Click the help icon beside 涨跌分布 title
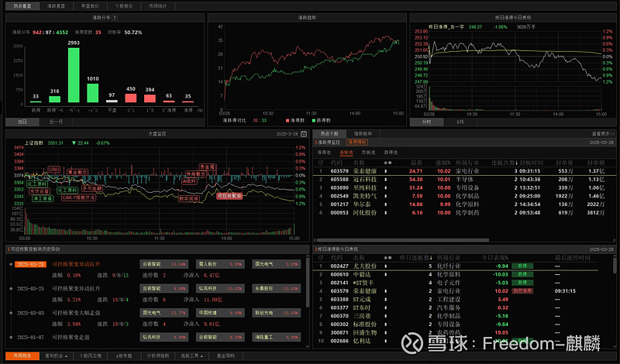 (115, 16)
